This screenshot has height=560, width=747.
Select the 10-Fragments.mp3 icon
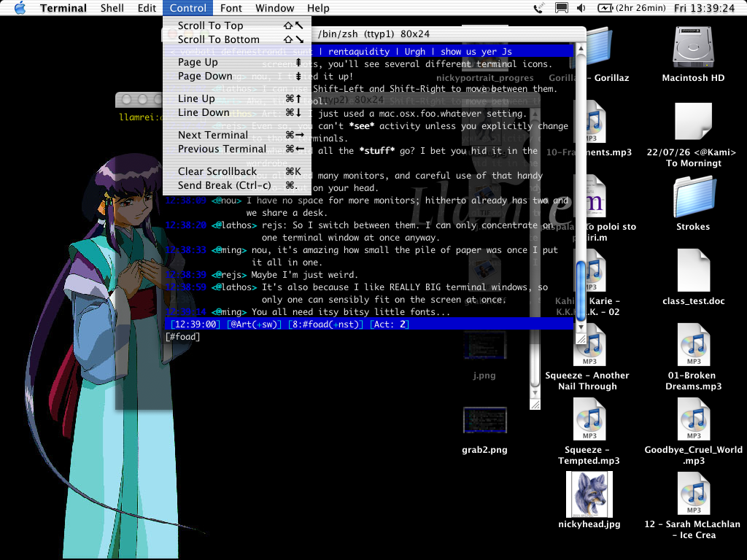pyautogui.click(x=595, y=122)
